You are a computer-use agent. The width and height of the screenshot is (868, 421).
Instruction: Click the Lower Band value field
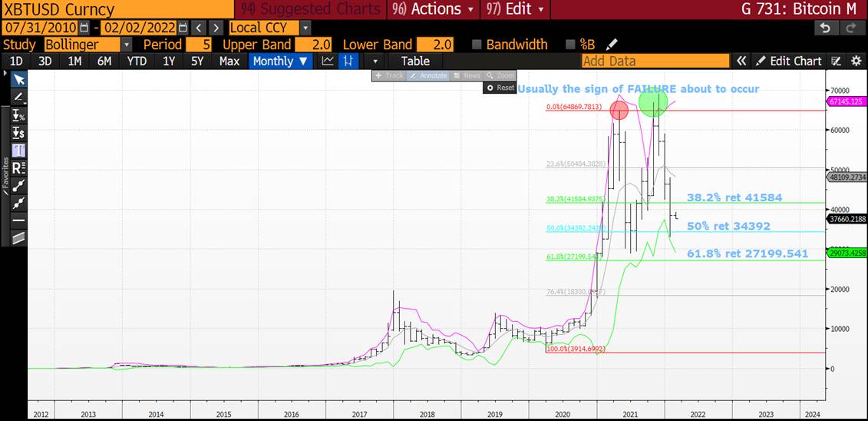tap(434, 45)
